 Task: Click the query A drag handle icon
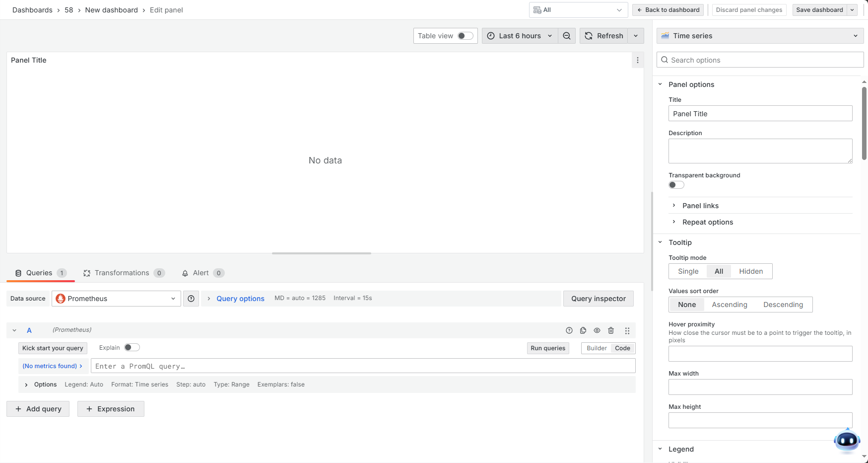pyautogui.click(x=627, y=330)
